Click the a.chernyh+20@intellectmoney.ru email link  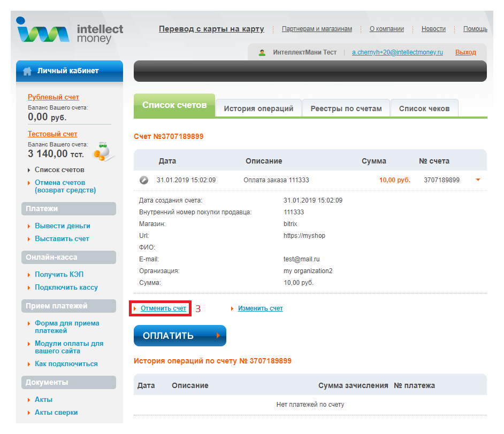(x=398, y=52)
